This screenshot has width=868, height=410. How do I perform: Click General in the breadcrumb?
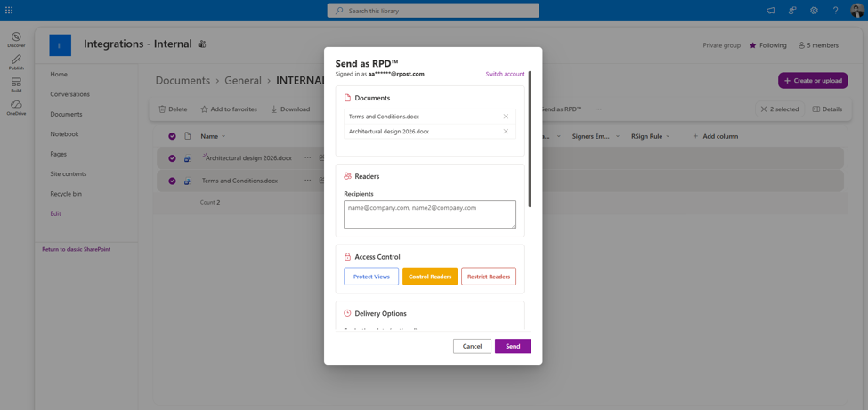point(243,81)
